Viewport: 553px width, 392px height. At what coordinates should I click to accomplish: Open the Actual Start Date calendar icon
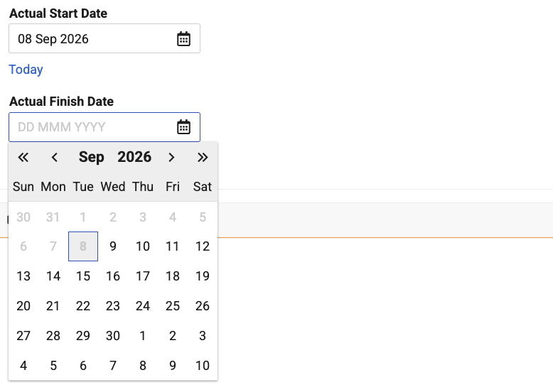pyautogui.click(x=183, y=39)
